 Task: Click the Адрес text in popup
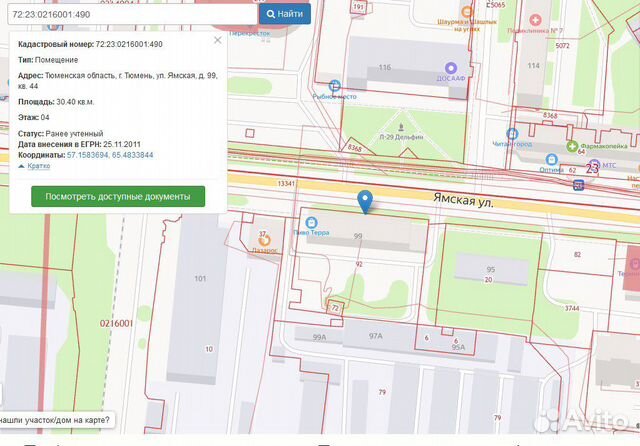point(118,81)
